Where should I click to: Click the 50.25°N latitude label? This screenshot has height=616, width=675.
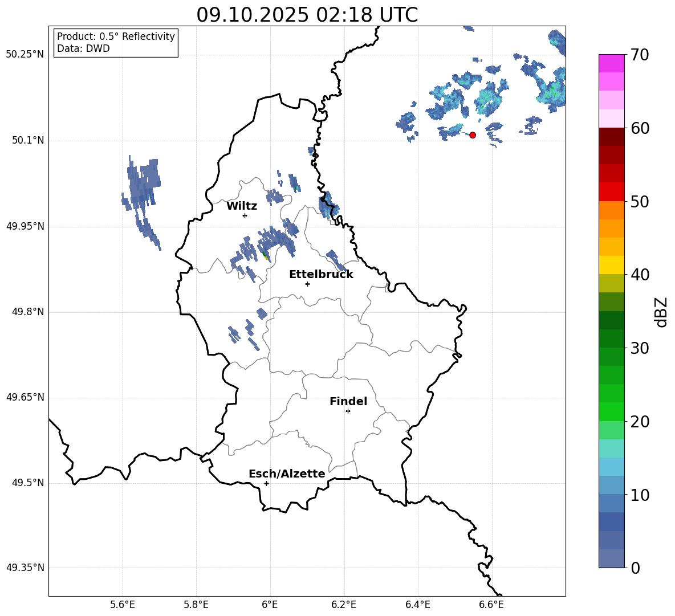pos(25,55)
